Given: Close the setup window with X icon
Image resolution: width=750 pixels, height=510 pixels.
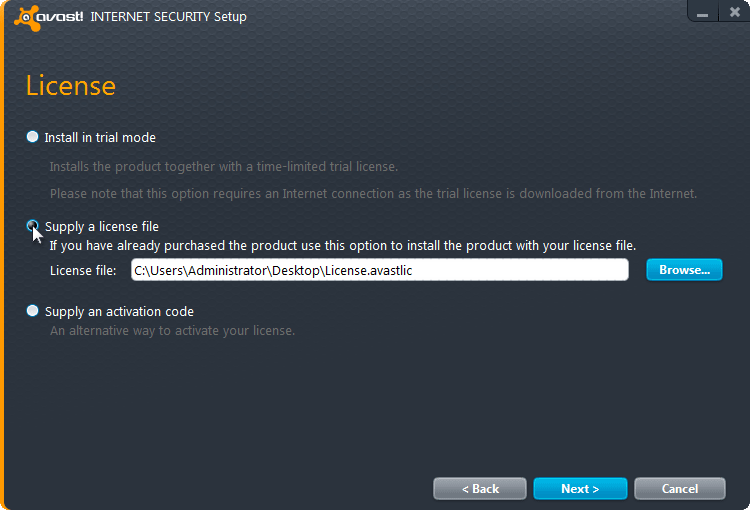Looking at the screenshot, I should point(734,11).
